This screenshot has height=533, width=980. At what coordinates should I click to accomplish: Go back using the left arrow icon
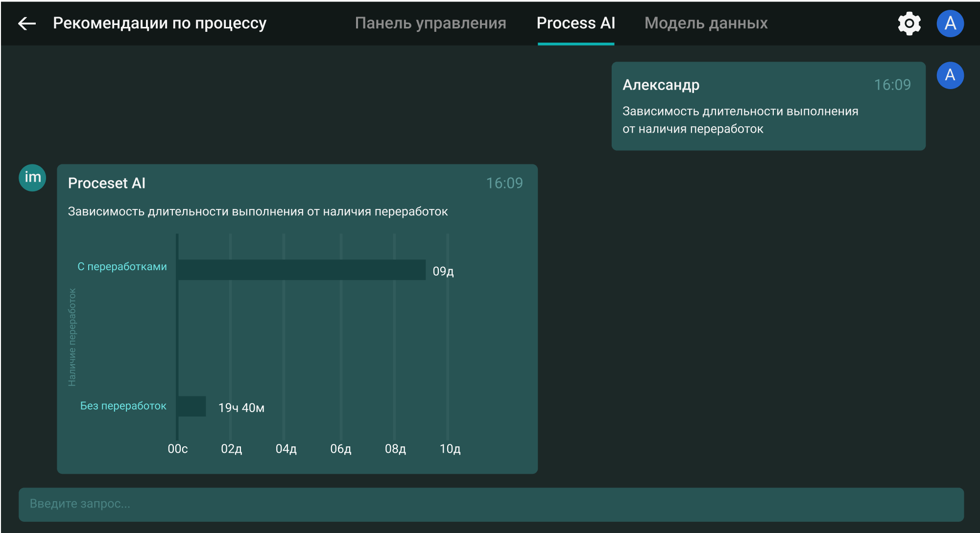(27, 23)
